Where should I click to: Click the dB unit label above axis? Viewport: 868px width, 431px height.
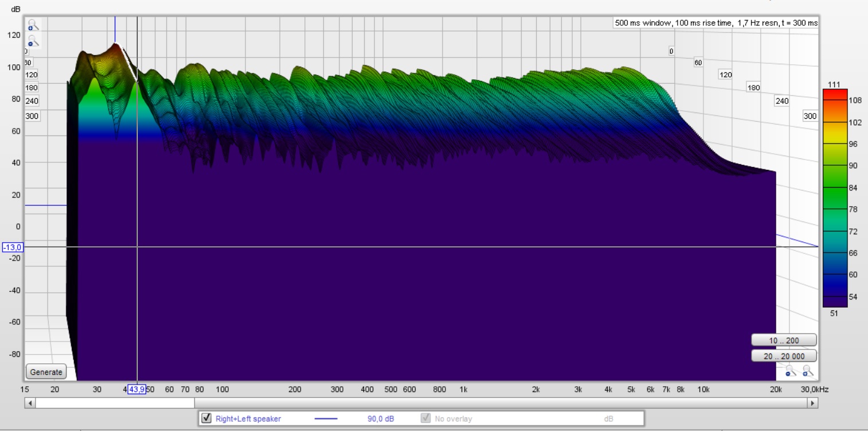(15, 9)
